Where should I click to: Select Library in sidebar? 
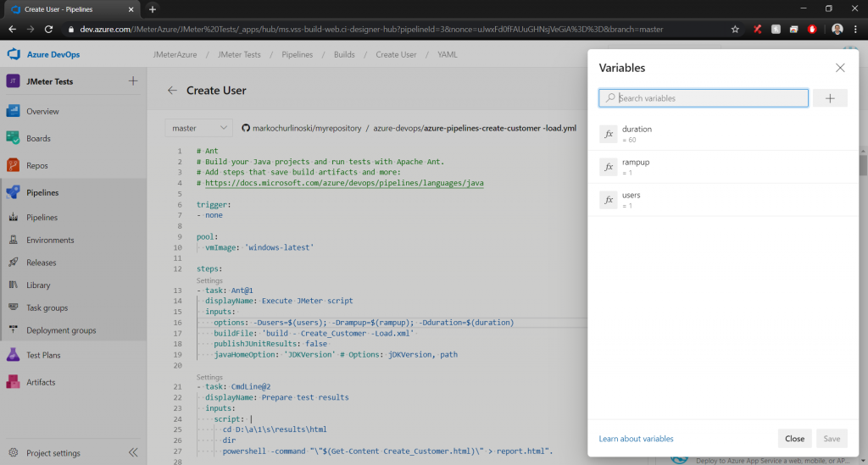(38, 285)
